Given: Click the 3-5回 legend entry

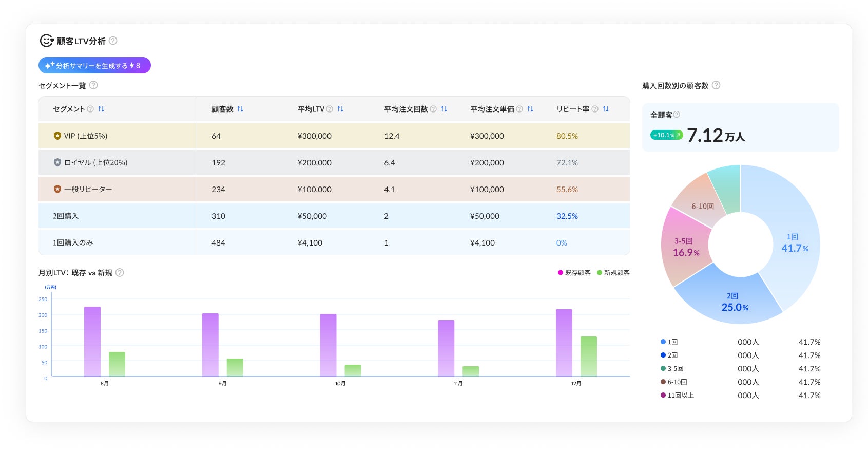Looking at the screenshot, I should click(x=672, y=368).
